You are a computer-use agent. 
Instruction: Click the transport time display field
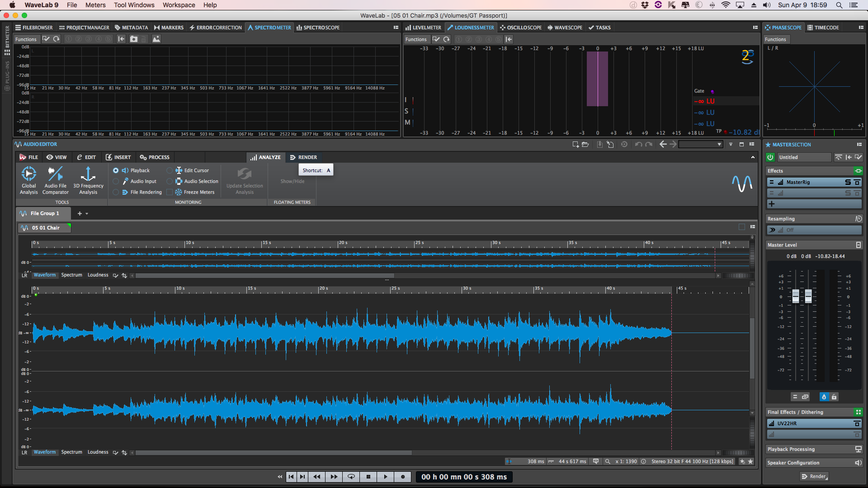[x=464, y=477]
